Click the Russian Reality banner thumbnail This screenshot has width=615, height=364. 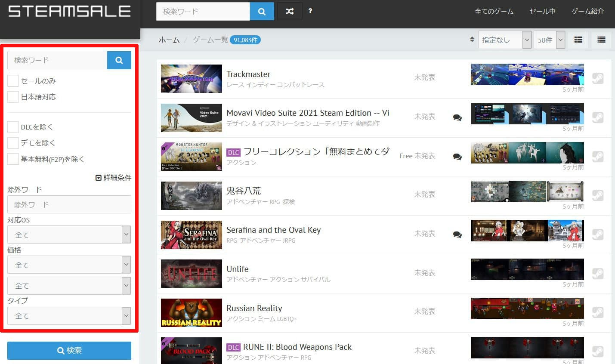pos(192,313)
